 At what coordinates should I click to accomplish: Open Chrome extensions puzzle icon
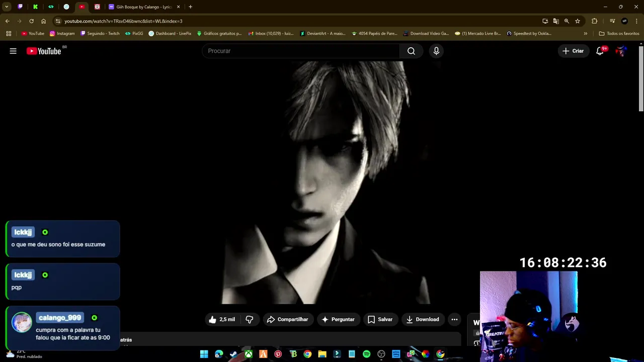(595, 21)
